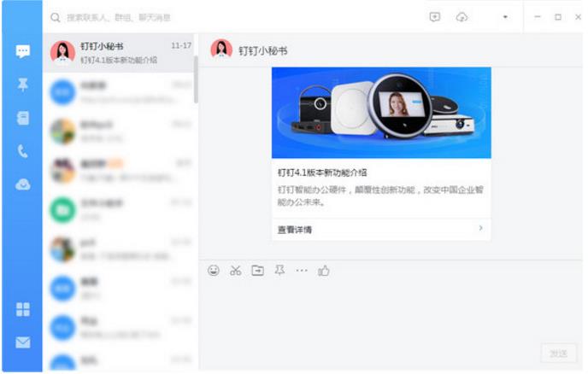Open the workbench grid icon
Image resolution: width=588 pixels, height=374 pixels.
pos(23,309)
